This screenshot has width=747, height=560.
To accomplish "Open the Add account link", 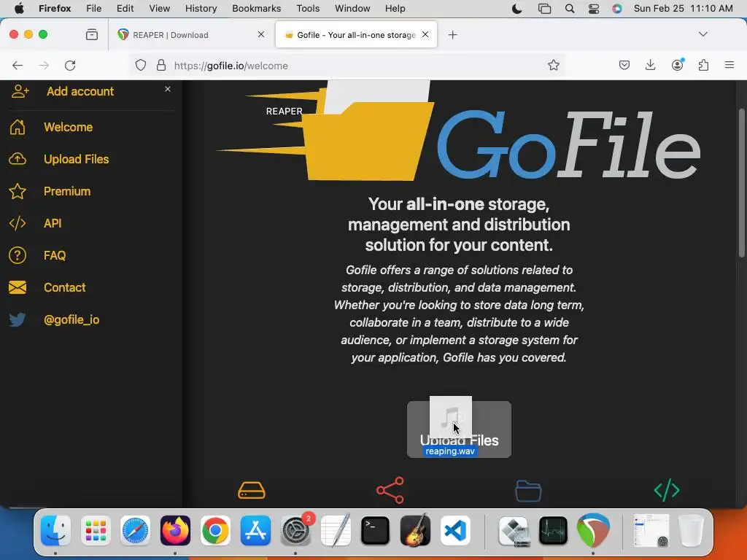I will tap(80, 91).
